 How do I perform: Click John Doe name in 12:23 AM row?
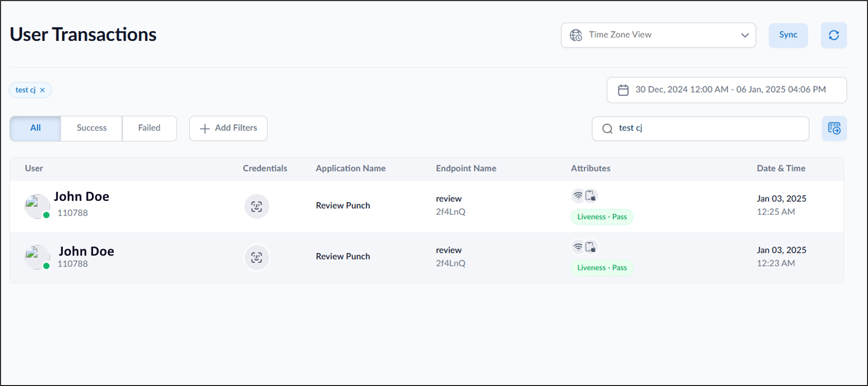coord(87,251)
